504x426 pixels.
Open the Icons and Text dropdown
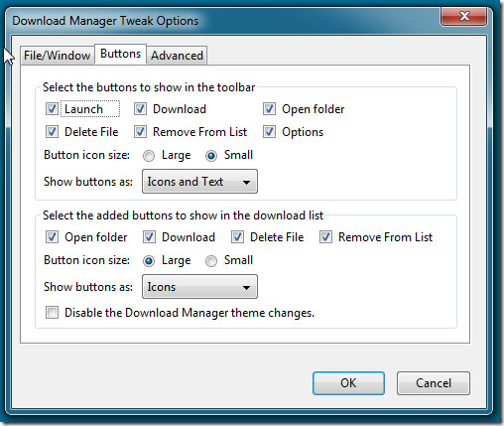pyautogui.click(x=199, y=182)
